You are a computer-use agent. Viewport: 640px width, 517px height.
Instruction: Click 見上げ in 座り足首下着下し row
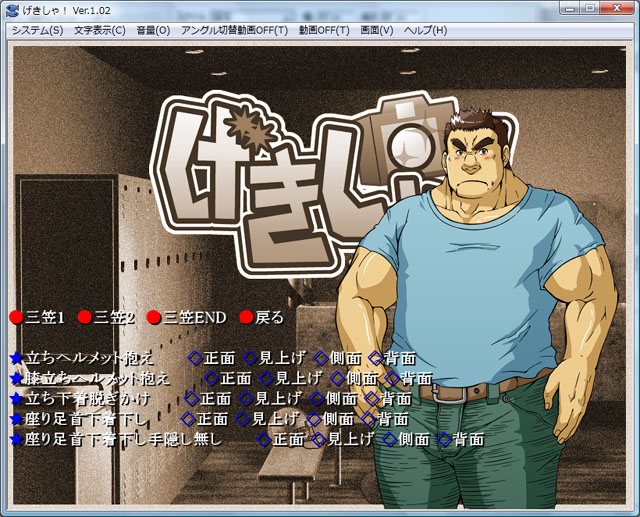[267, 419]
